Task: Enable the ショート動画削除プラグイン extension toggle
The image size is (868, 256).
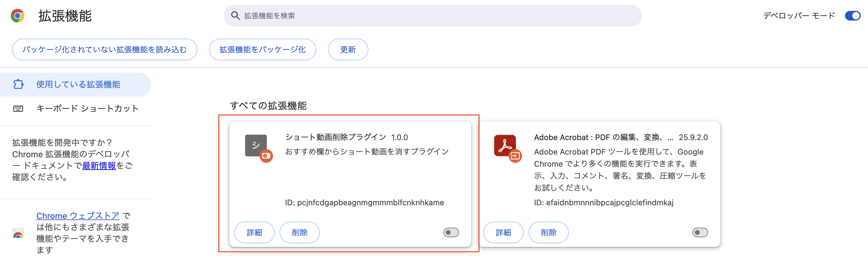Action: 451,232
